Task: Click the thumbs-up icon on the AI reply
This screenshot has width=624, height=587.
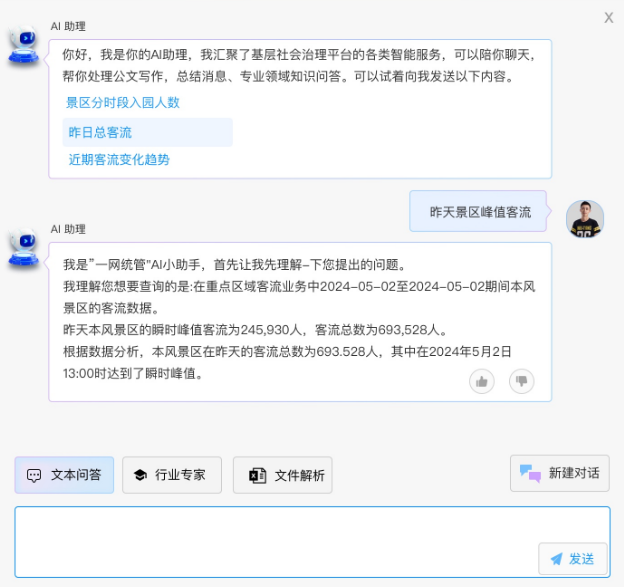Action: pyautogui.click(x=482, y=381)
